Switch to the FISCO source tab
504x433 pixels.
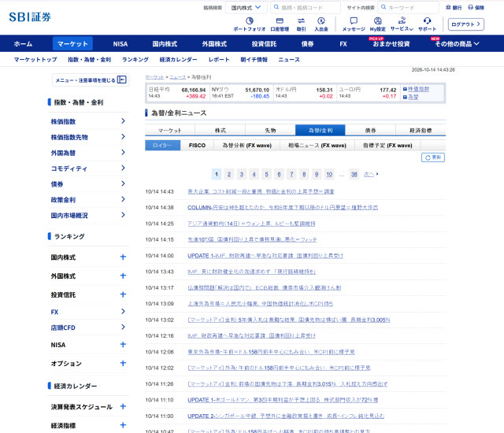click(x=197, y=145)
